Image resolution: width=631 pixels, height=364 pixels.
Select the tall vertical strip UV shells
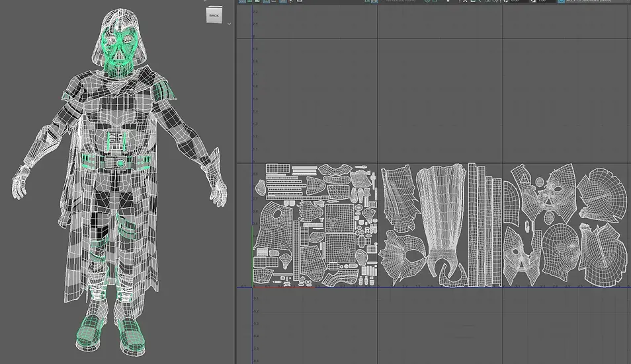[x=485, y=225]
